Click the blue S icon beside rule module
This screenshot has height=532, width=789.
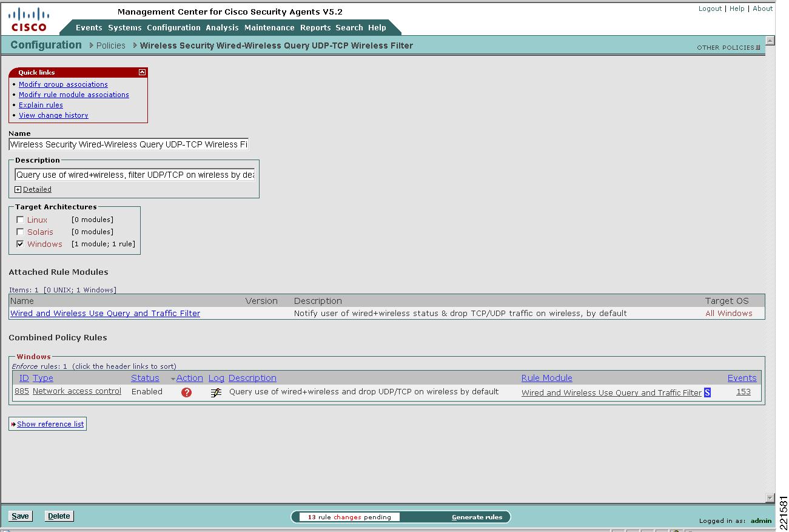click(707, 393)
